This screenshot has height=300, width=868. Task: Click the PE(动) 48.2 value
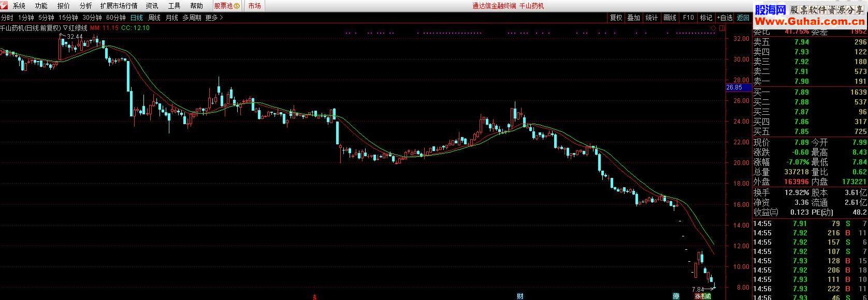tap(860, 213)
